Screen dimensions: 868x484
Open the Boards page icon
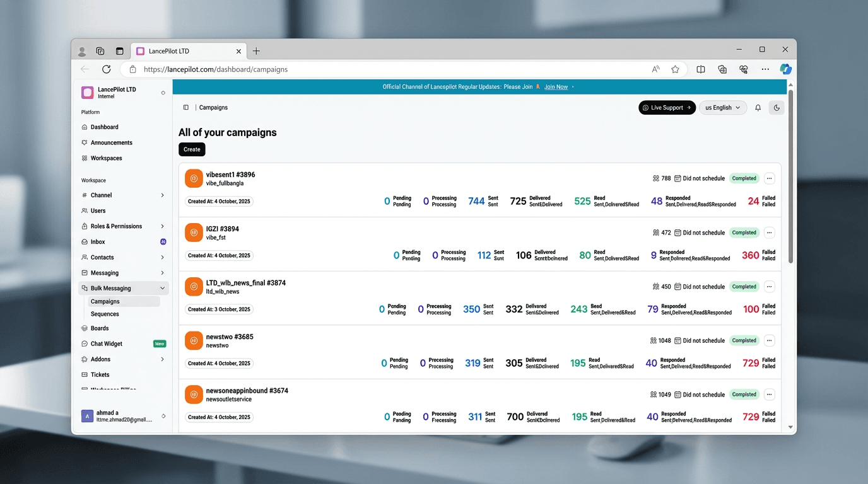pos(85,328)
